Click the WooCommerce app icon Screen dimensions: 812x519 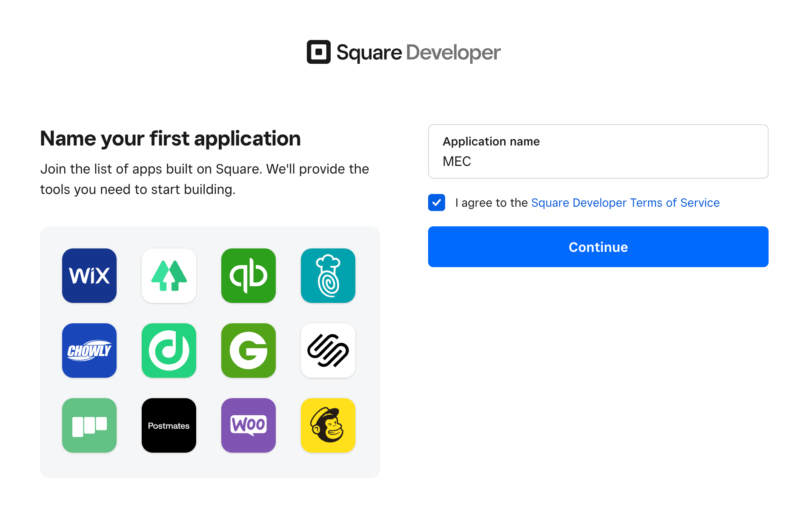pos(249,425)
